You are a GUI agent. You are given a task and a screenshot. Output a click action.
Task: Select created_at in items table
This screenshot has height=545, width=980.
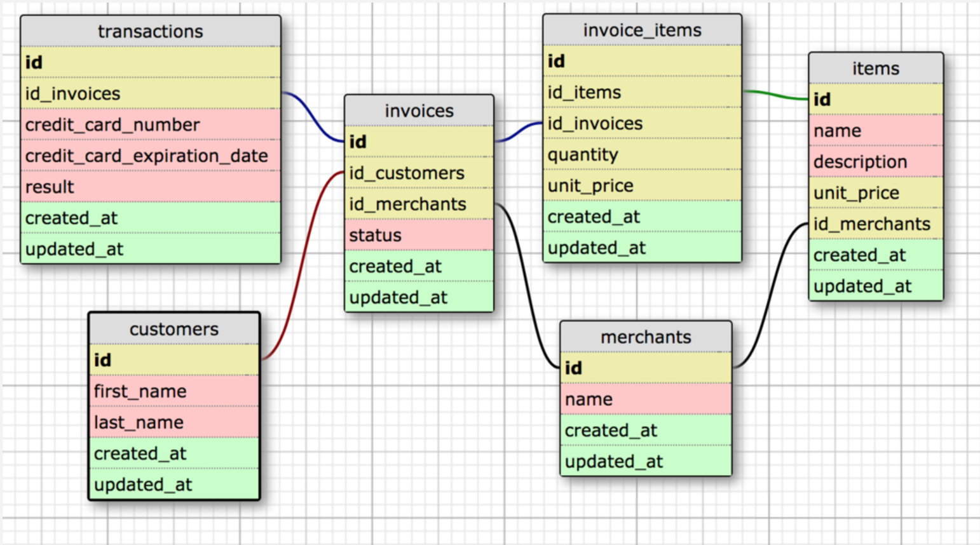pos(876,255)
